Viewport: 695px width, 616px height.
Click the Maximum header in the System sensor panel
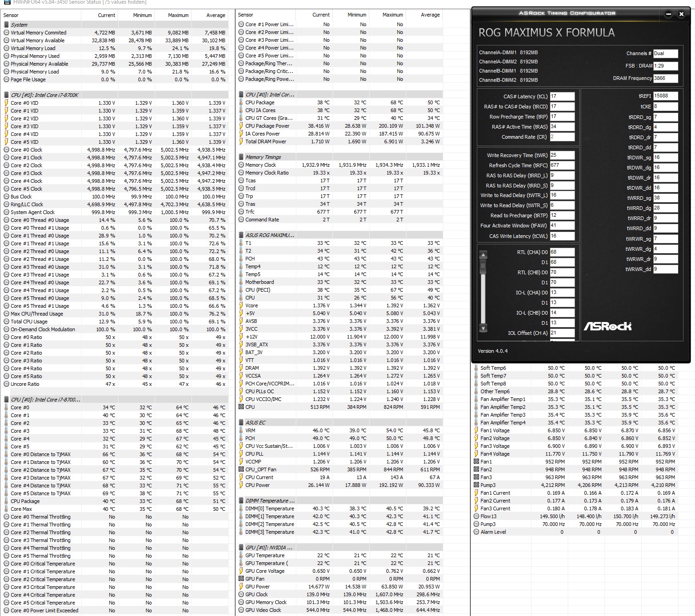click(178, 15)
